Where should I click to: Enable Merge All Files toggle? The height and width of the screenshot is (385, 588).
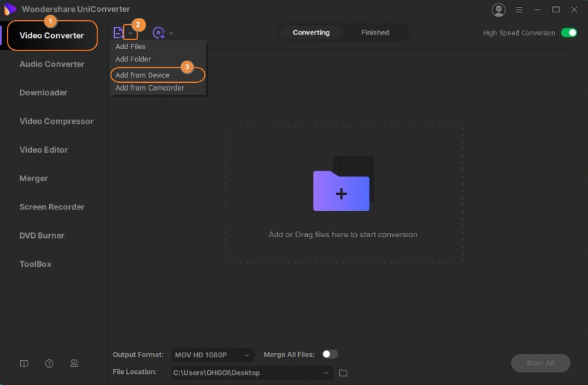click(329, 355)
